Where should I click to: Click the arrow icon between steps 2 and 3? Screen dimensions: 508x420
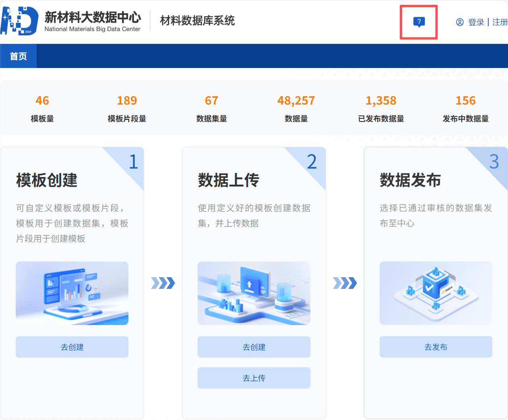(345, 283)
